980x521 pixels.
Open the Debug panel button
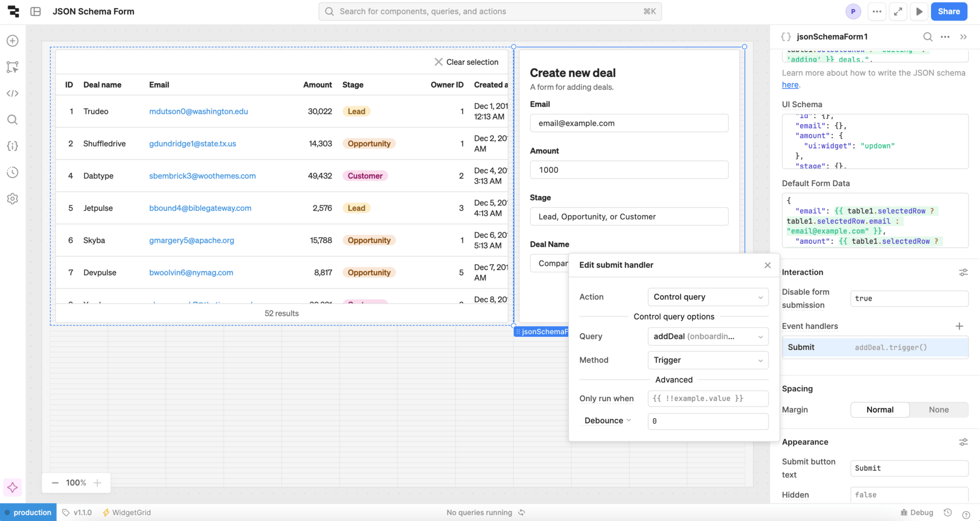(916, 512)
